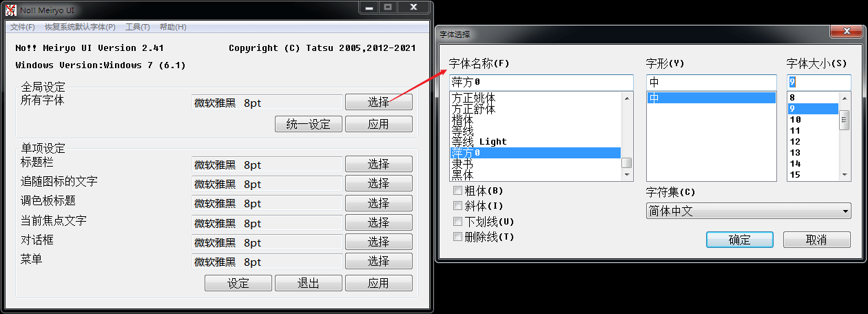The width and height of the screenshot is (868, 314).
Task: Select 萍方0 in font list
Action: point(535,153)
